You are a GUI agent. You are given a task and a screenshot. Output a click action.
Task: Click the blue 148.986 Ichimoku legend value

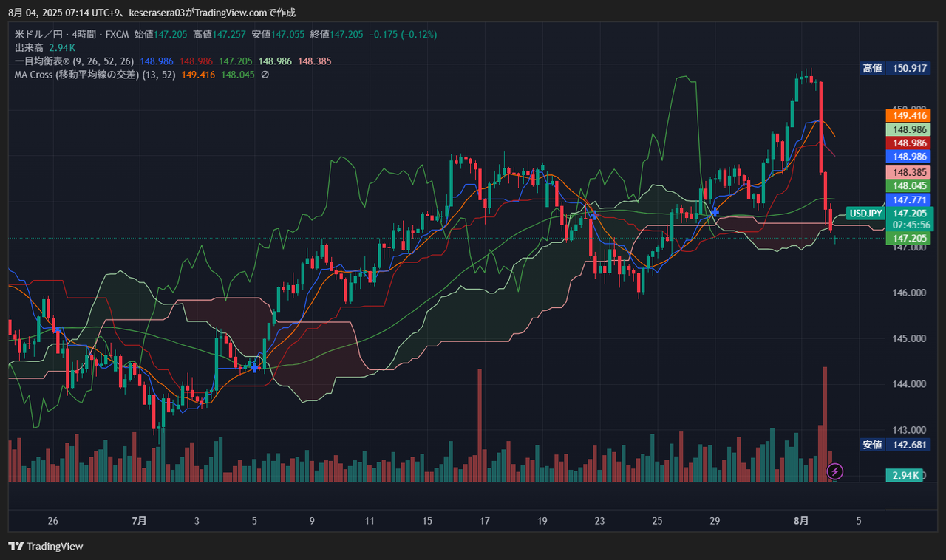pyautogui.click(x=156, y=61)
